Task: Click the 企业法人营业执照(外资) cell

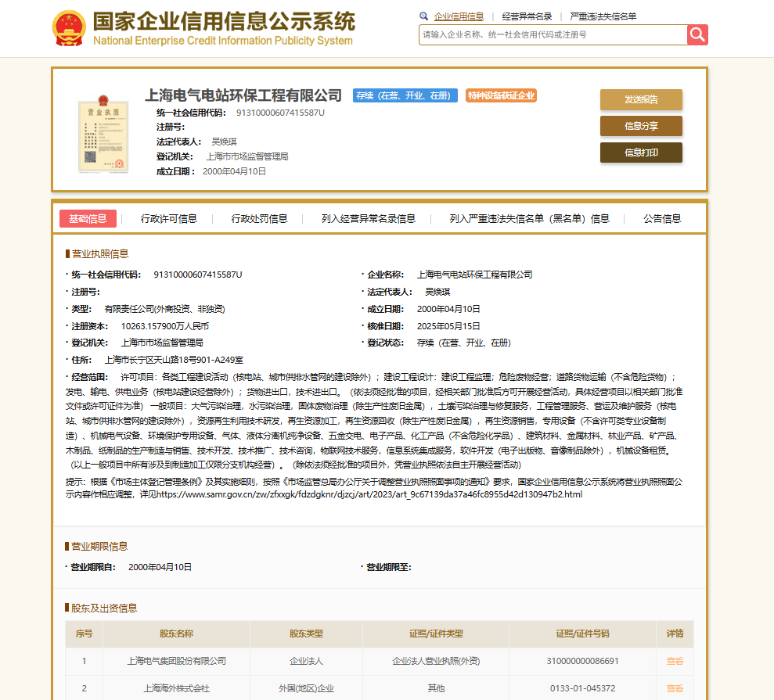Action: [436, 661]
